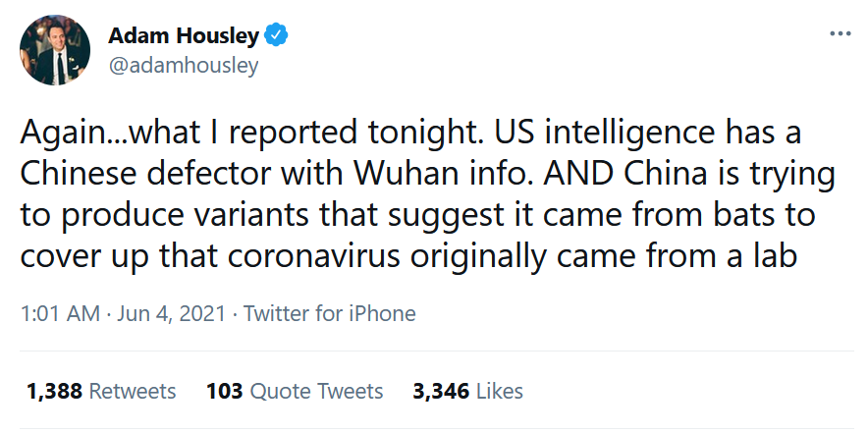The width and height of the screenshot is (868, 433).
Task: Click the Retweets label
Action: (x=133, y=391)
